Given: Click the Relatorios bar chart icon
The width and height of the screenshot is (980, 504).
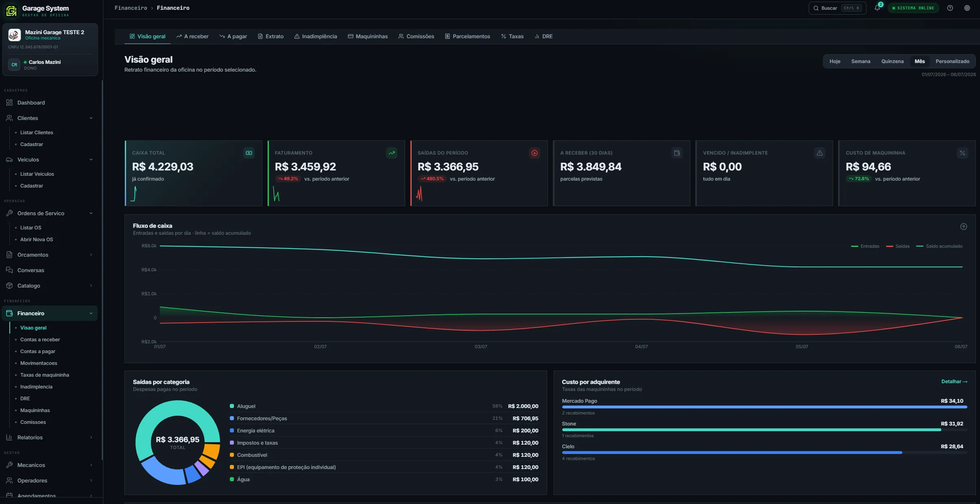Looking at the screenshot, I should tap(9, 437).
